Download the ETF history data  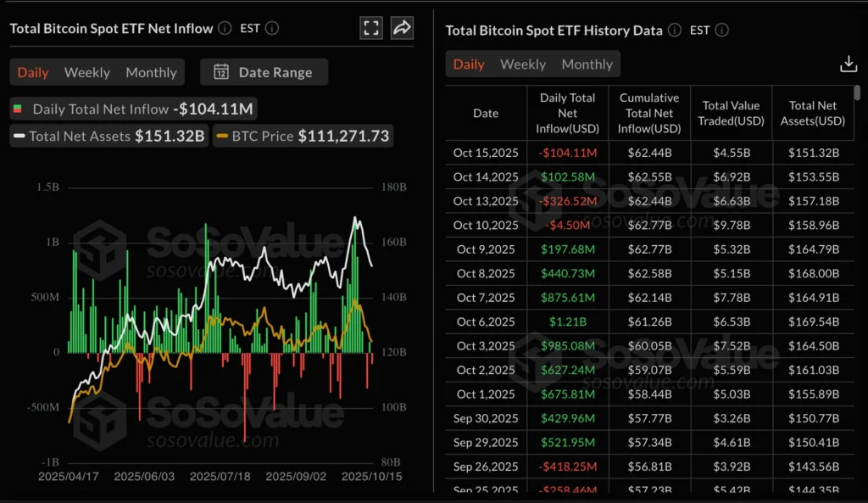pyautogui.click(x=848, y=64)
